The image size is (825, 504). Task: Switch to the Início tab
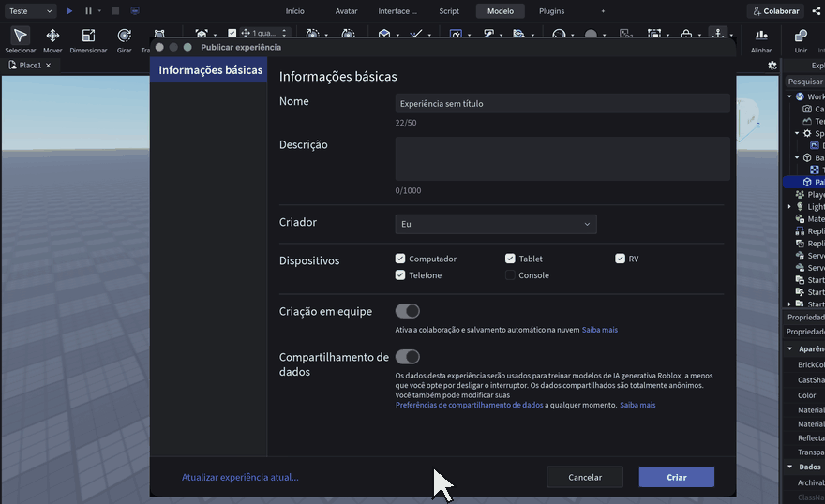294,11
